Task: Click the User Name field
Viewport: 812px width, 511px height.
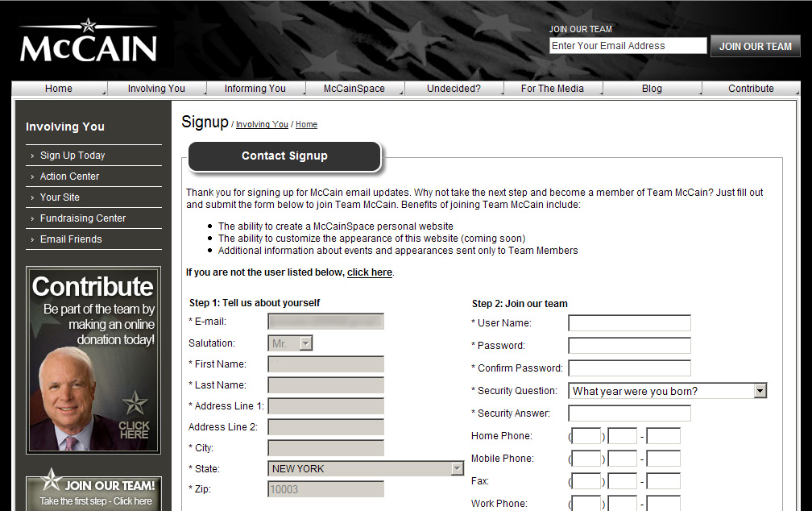Action: click(629, 323)
